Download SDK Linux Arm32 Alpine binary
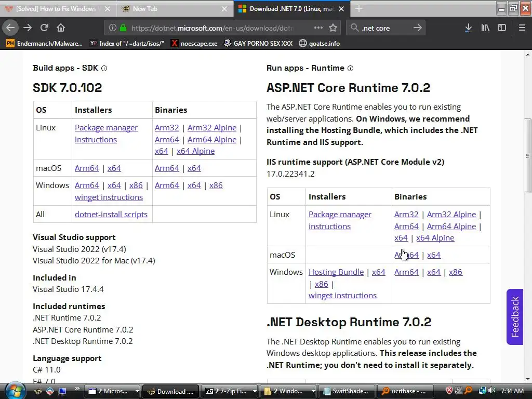This screenshot has height=399, width=532. click(212, 128)
